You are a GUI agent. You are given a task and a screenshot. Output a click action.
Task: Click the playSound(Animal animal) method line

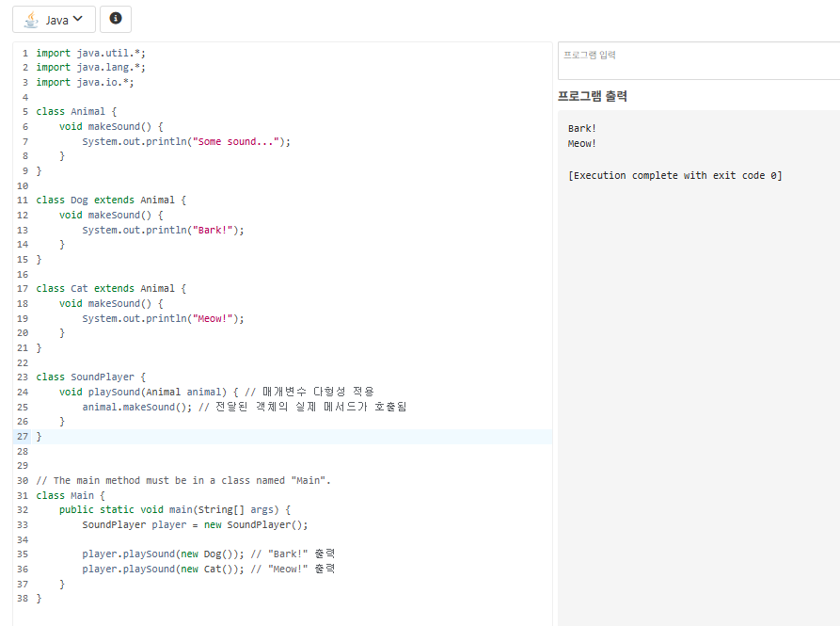(x=216, y=392)
